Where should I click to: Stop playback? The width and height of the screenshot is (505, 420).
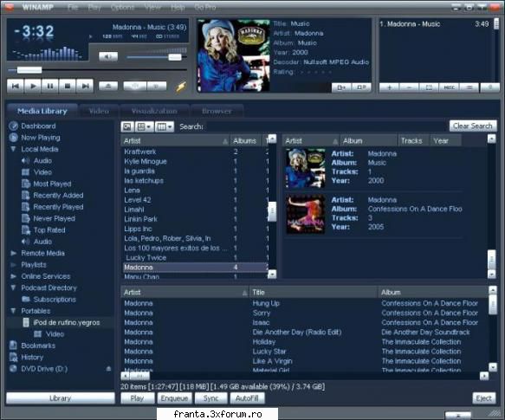tap(68, 86)
